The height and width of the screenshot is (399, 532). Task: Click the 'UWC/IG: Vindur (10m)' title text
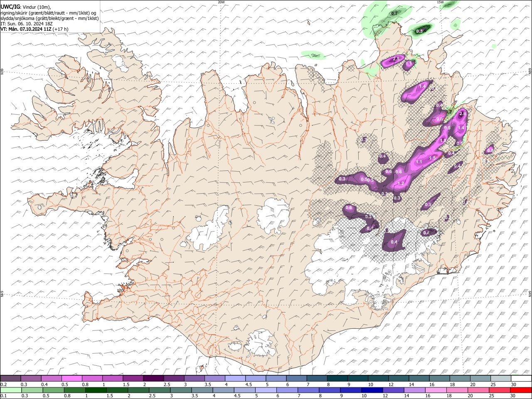click(26, 6)
